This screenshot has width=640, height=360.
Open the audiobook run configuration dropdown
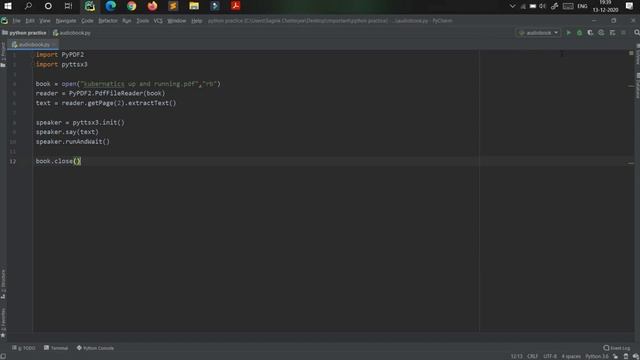click(x=538, y=33)
